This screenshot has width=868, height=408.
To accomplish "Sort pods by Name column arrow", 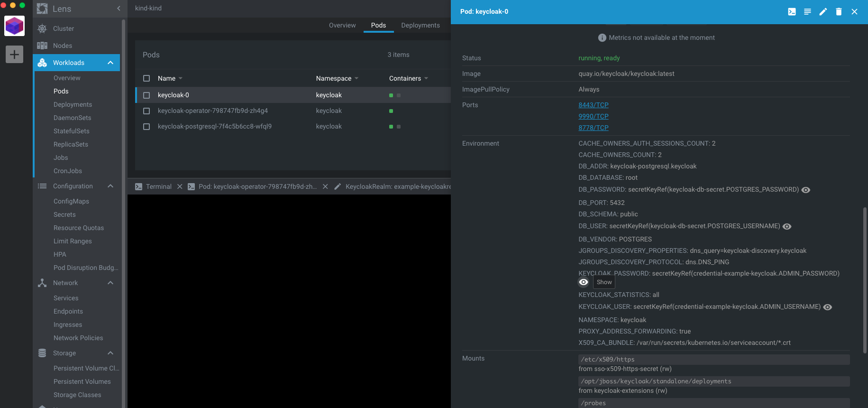I will (181, 78).
